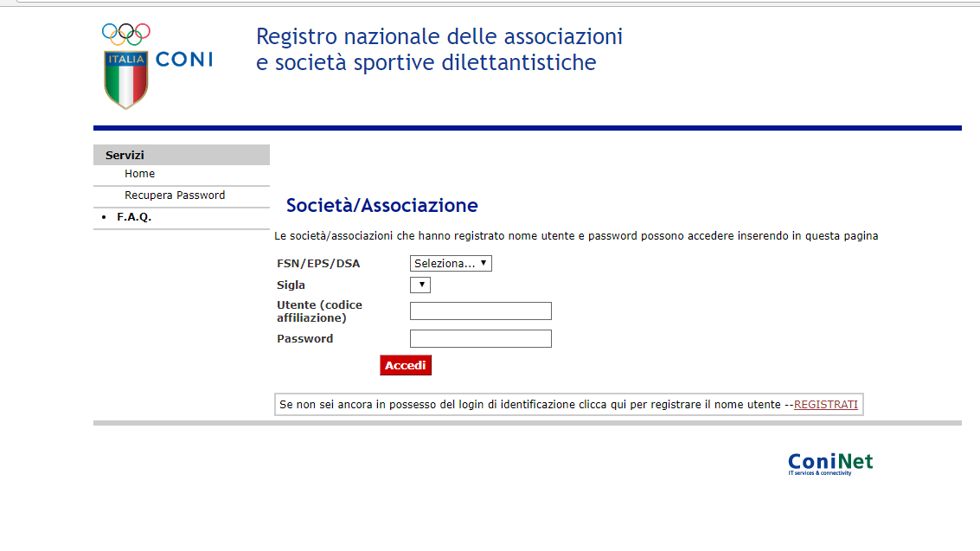Click the ConiNet logo in footer
Image resolution: width=980 pixels, height=551 pixels.
click(x=830, y=464)
